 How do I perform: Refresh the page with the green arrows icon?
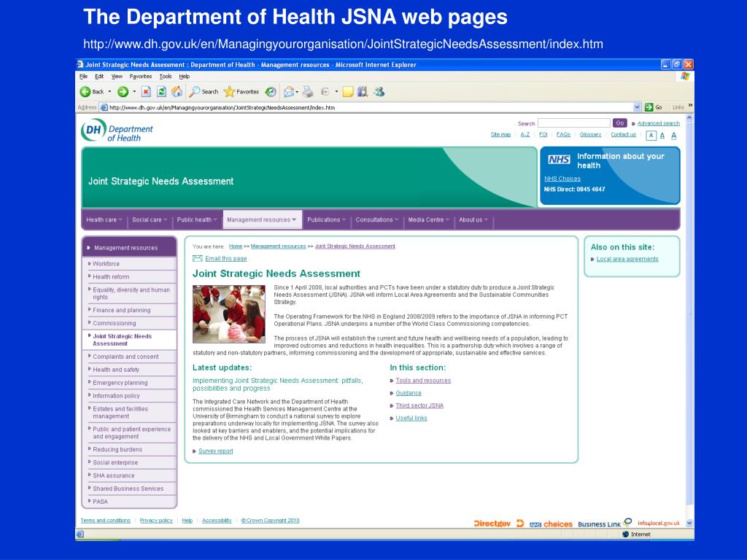tap(161, 91)
